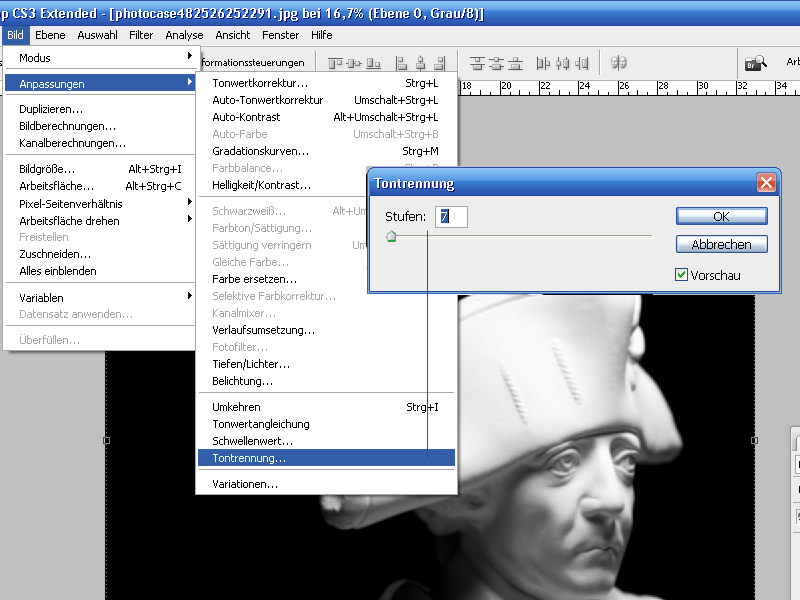Viewport: 800px width, 600px height.
Task: Click the align vertical centers icon
Action: [354, 63]
